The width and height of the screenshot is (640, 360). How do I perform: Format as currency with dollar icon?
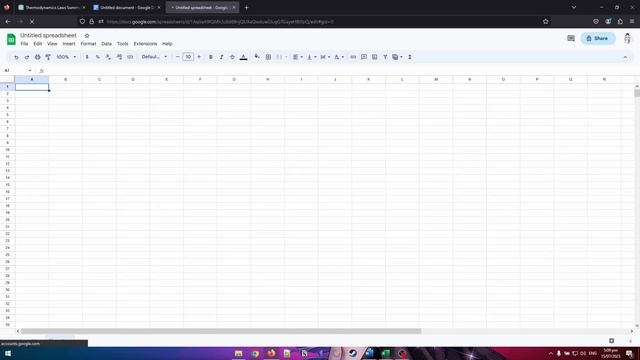coord(87,57)
